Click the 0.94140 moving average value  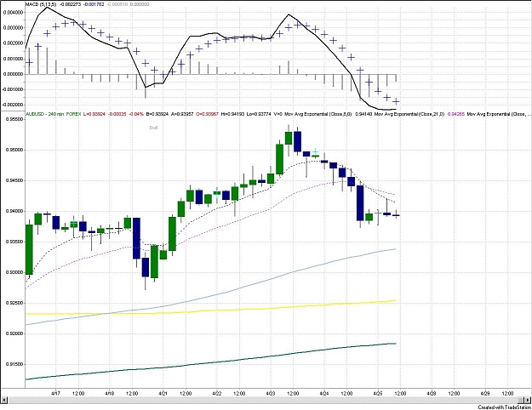click(x=363, y=114)
